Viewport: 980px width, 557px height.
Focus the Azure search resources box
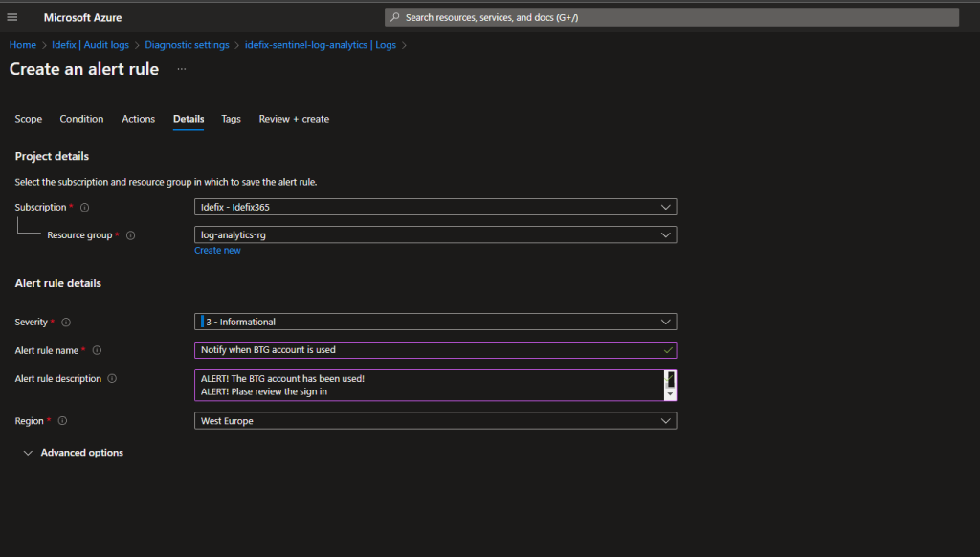click(671, 17)
